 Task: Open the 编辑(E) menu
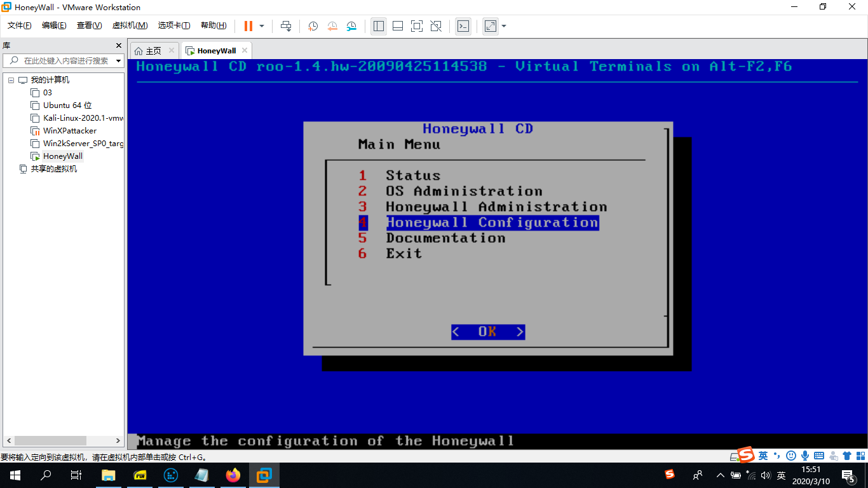(54, 25)
